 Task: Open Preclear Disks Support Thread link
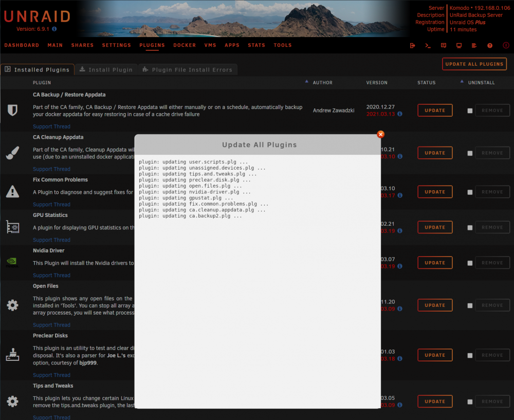pos(51,375)
